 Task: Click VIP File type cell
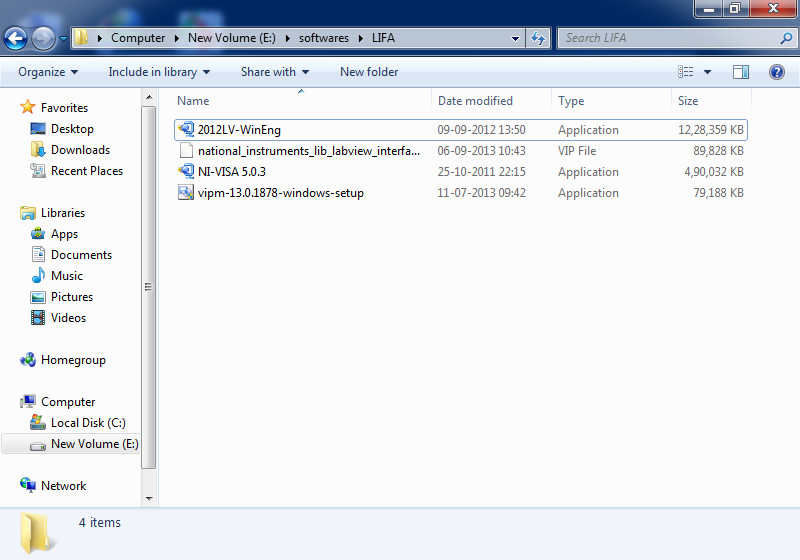coord(577,150)
